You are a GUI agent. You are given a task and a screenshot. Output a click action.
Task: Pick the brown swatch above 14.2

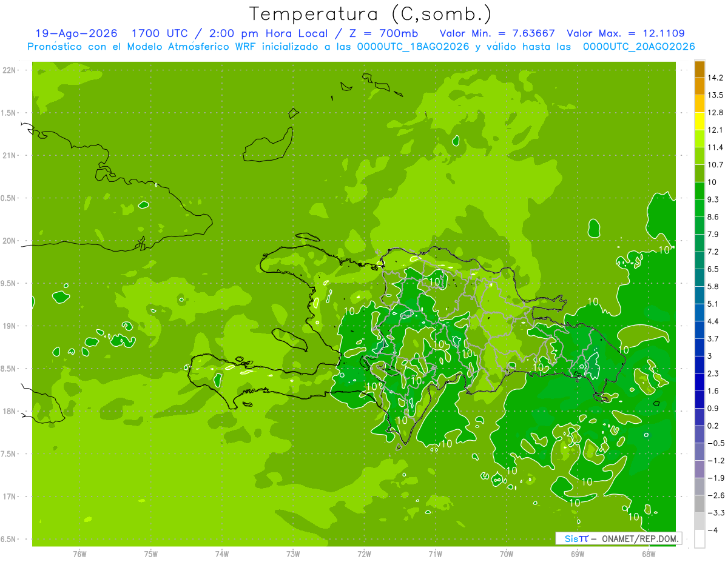tap(699, 69)
